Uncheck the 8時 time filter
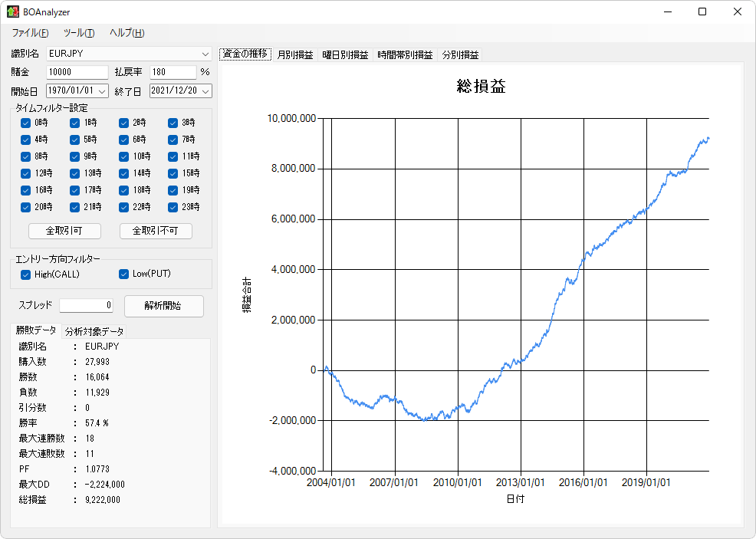756x539 pixels. coord(25,156)
